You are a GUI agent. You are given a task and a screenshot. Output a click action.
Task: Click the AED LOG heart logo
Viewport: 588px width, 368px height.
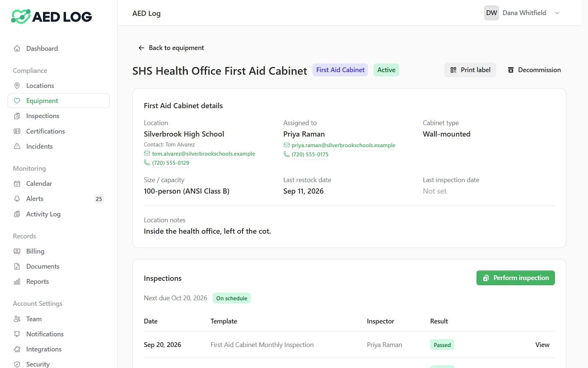[21, 17]
